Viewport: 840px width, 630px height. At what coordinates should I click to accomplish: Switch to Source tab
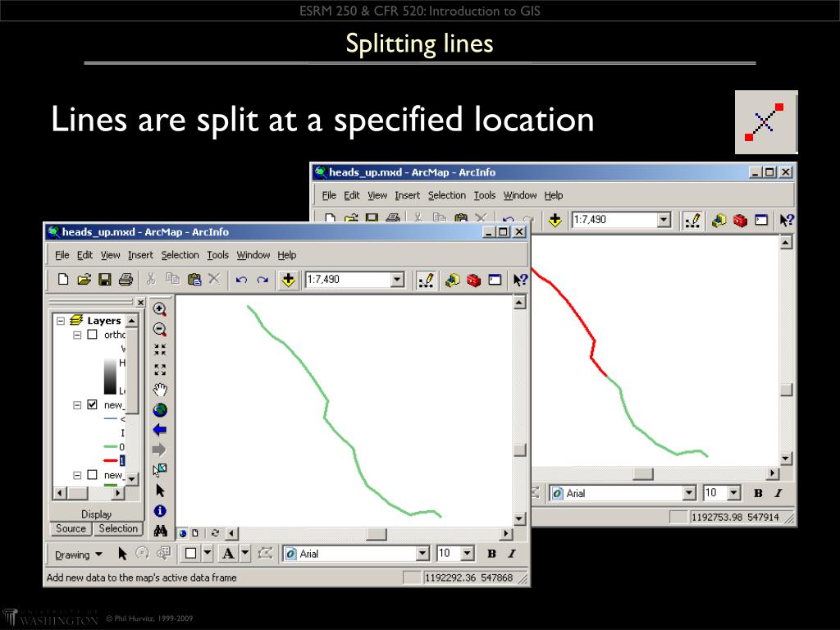tap(71, 529)
